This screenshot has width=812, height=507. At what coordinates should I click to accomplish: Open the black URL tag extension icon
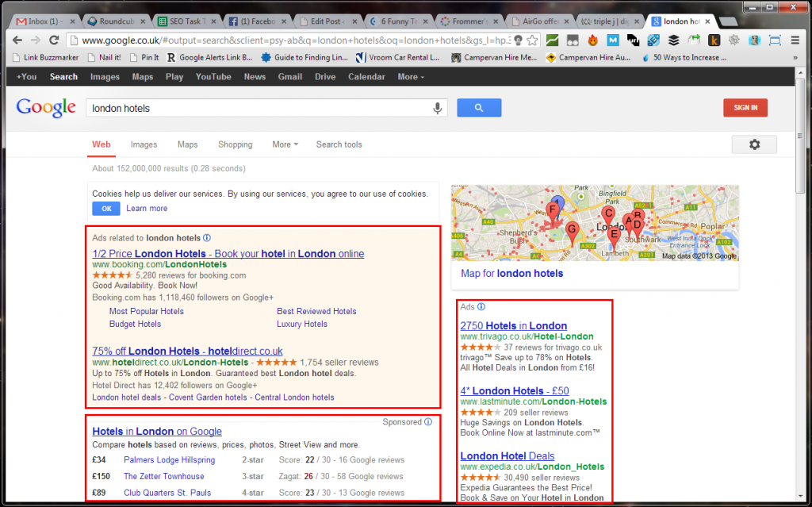[x=633, y=40]
